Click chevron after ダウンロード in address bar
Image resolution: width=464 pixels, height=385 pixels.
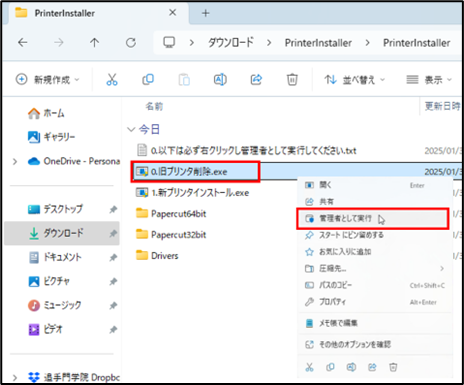tap(269, 43)
